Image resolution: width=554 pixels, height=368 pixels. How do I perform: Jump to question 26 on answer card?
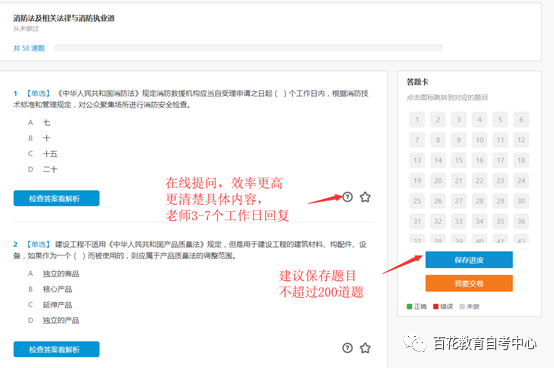(438, 201)
